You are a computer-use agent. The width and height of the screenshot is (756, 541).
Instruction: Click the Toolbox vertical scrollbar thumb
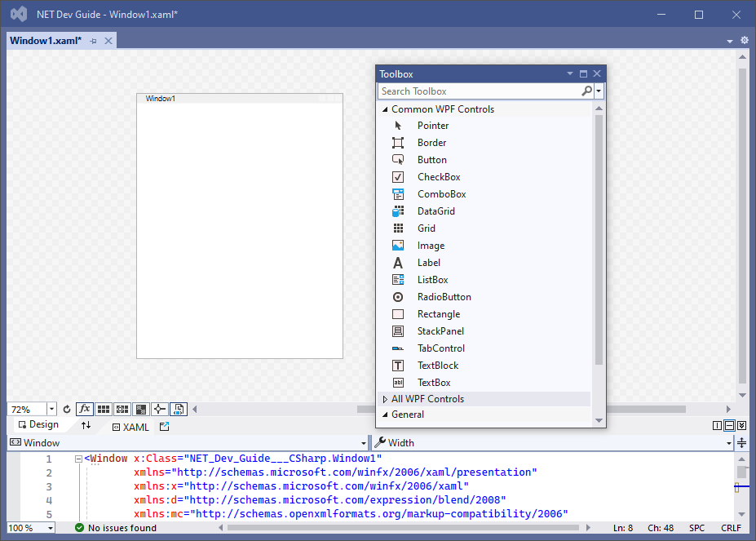(x=599, y=239)
